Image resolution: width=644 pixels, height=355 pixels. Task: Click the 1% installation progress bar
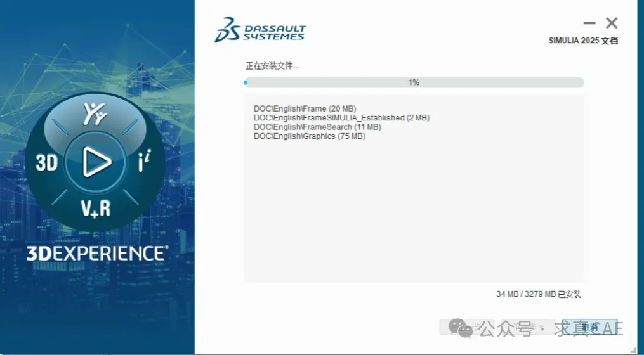414,82
